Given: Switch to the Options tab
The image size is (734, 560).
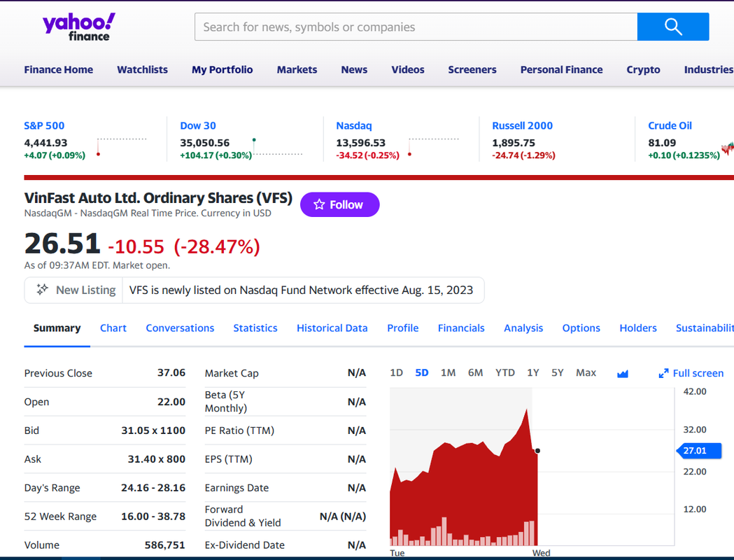Looking at the screenshot, I should tap(581, 328).
